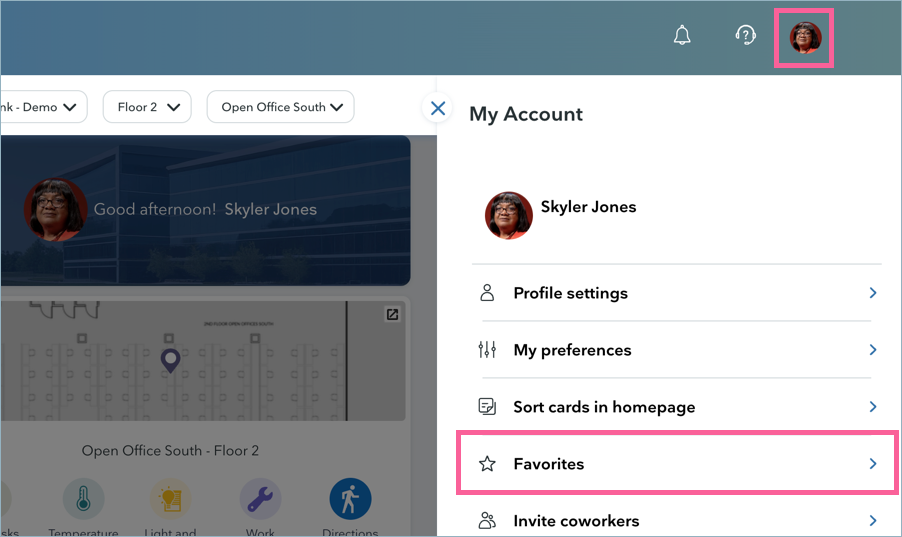Click the Sort cards icon
This screenshot has width=902, height=537.
(487, 407)
